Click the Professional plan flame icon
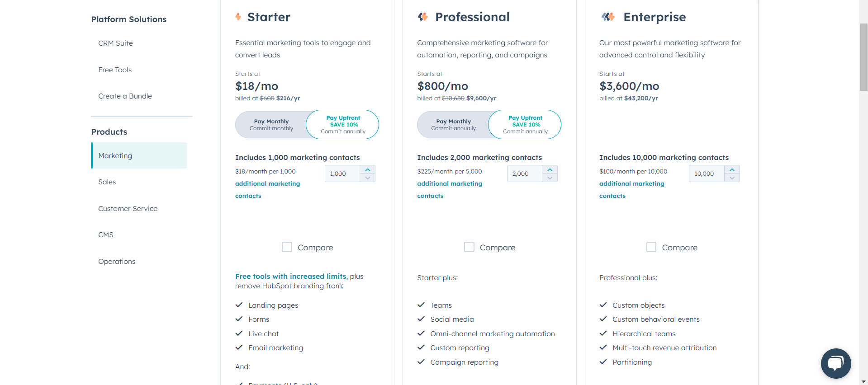The image size is (868, 385). pyautogui.click(x=423, y=17)
